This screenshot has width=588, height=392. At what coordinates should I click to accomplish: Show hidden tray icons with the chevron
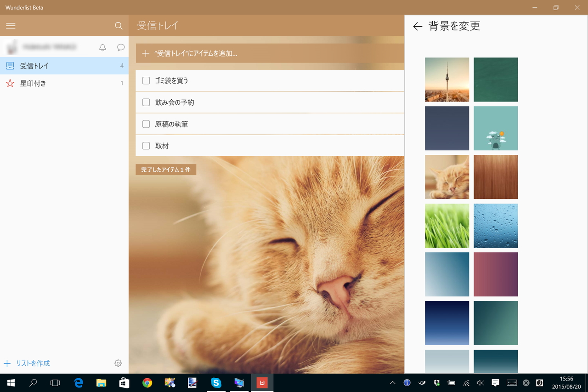[x=392, y=382]
